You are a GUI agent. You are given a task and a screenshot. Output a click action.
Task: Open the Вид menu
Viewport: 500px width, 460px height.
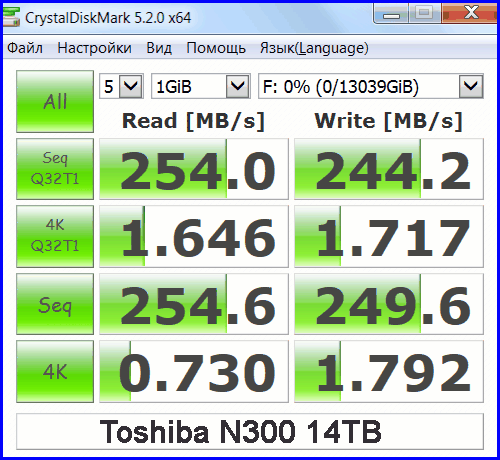point(159,48)
